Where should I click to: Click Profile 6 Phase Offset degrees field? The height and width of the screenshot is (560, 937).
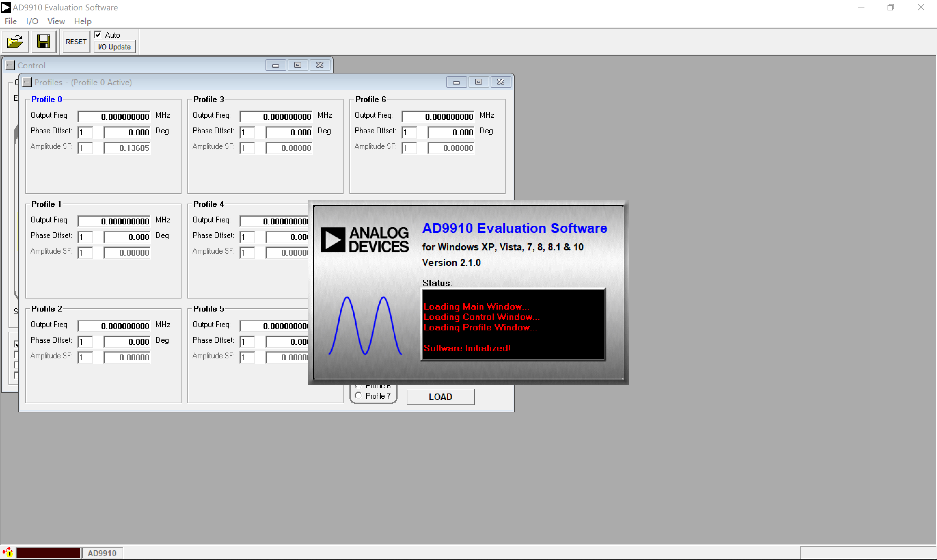pos(451,132)
